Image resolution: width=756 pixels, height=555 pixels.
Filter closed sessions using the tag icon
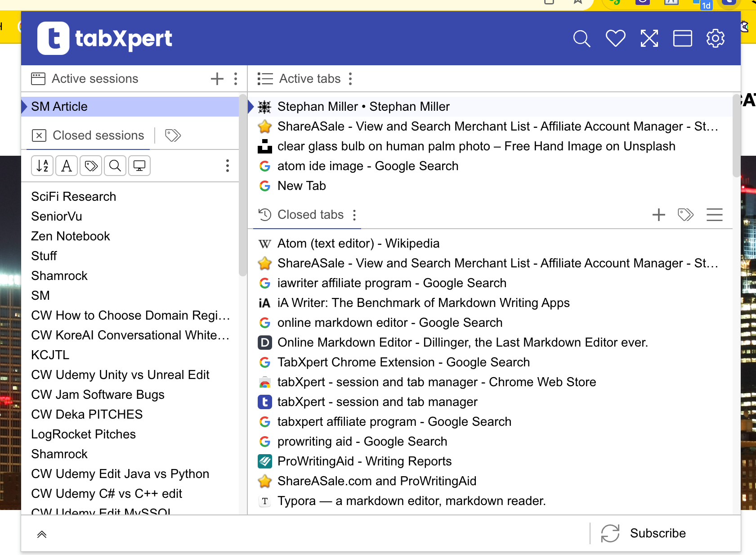pyautogui.click(x=90, y=166)
